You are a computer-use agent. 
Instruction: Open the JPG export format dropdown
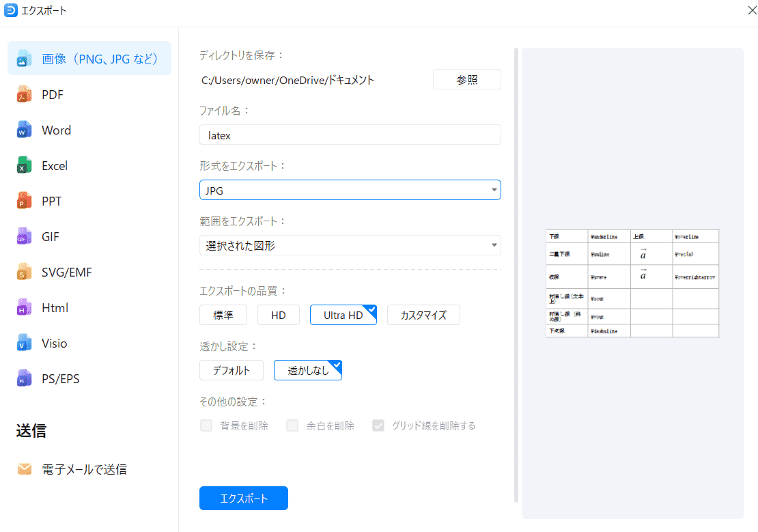click(x=350, y=191)
